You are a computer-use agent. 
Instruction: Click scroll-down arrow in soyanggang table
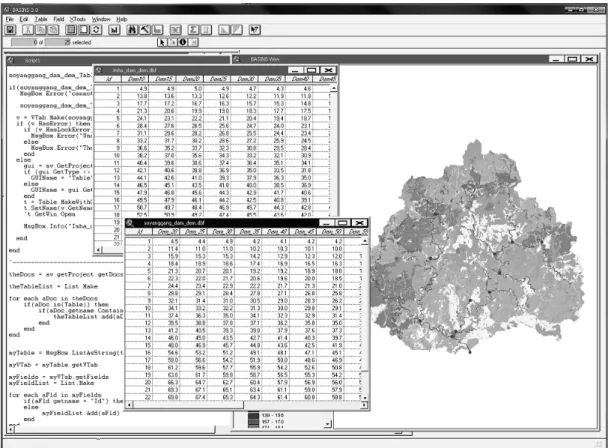(365, 398)
